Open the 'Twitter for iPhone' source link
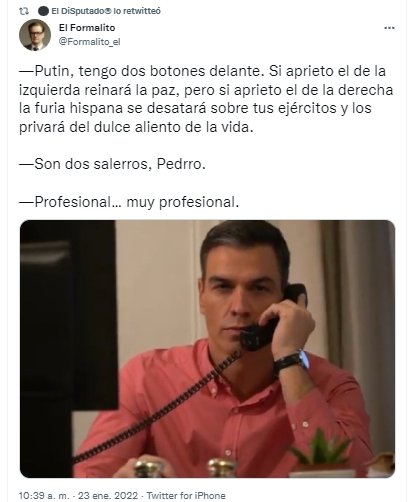Screen dimensions: 413x502 click(x=186, y=495)
